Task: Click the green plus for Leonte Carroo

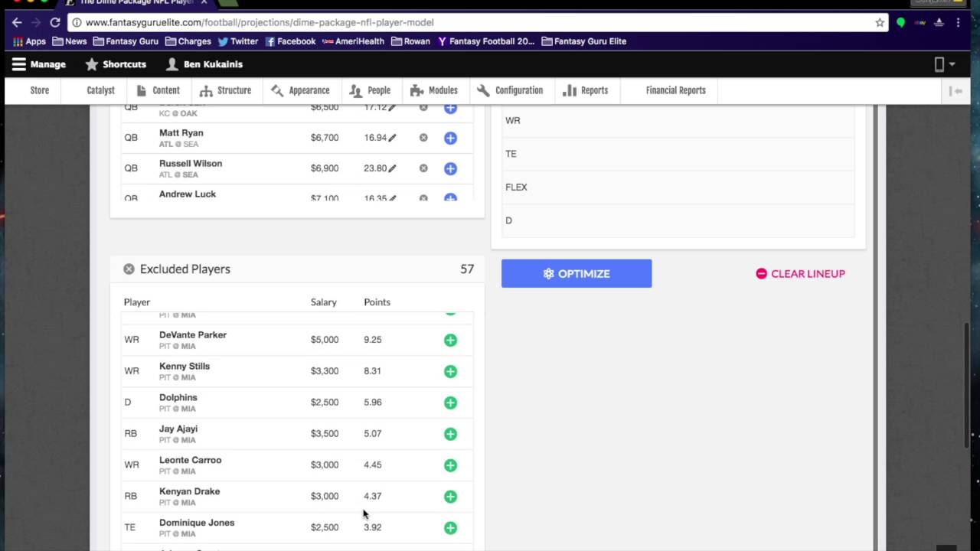Action: 450,465
